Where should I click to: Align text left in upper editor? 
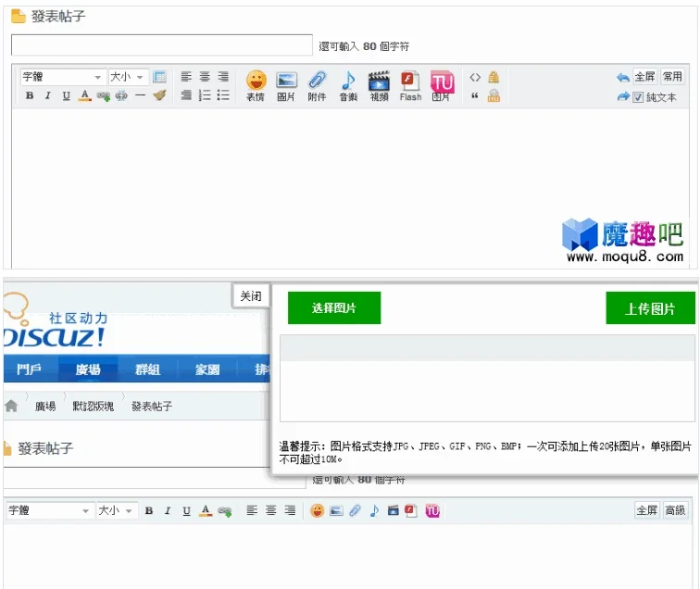[186, 77]
